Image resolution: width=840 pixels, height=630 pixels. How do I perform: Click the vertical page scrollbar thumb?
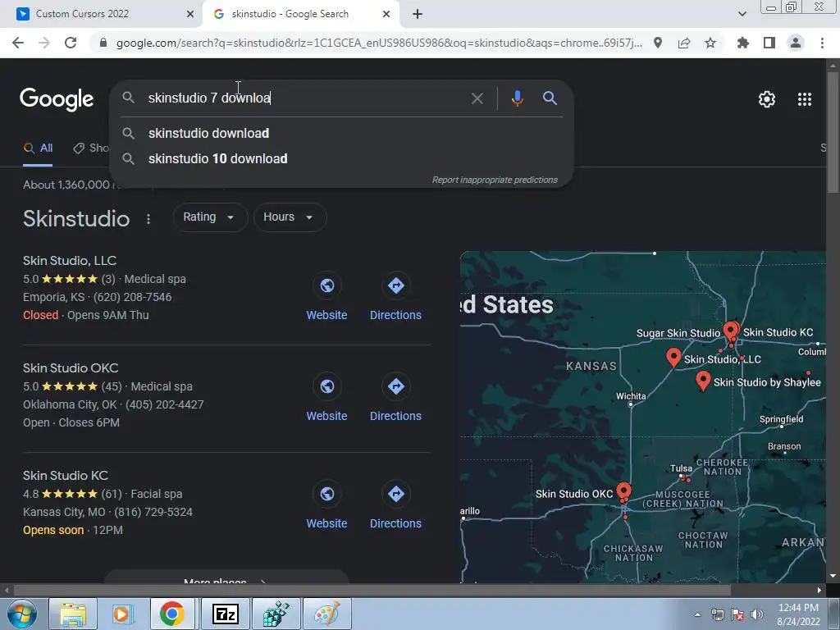833,131
